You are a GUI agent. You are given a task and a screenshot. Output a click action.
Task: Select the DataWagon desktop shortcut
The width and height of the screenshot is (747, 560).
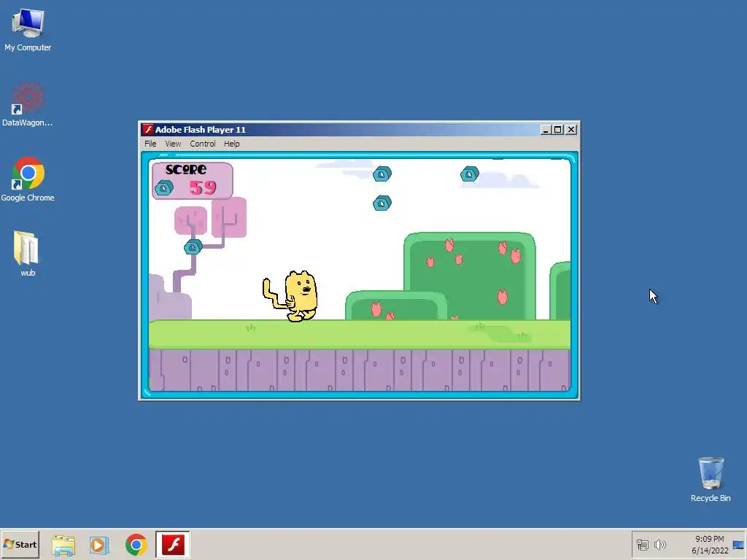(x=27, y=105)
